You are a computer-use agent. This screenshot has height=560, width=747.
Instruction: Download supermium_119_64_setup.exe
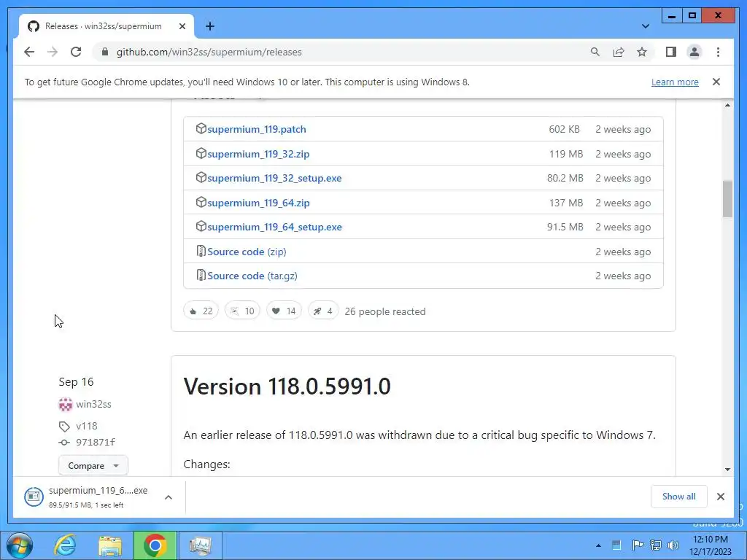tap(274, 227)
